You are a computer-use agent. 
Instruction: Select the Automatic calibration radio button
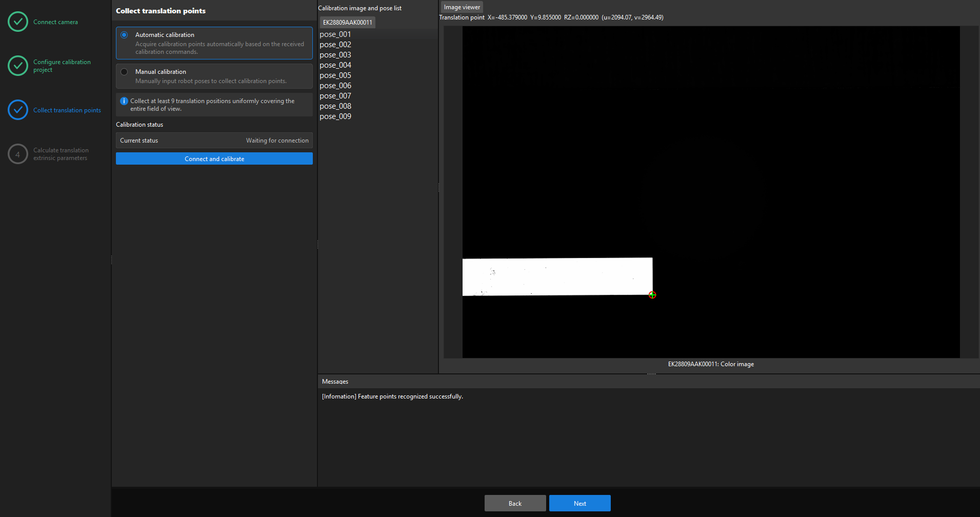(x=124, y=35)
